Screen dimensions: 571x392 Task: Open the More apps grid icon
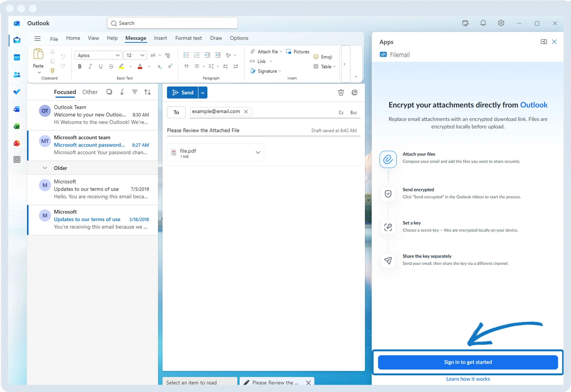click(x=17, y=159)
